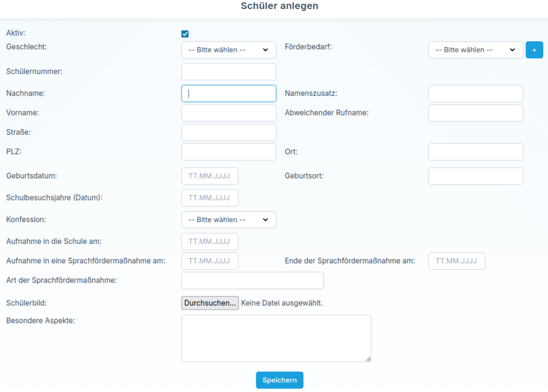Click the Geburtsort text field
Image resolution: width=548 pixels, height=392 pixels.
[x=475, y=176]
